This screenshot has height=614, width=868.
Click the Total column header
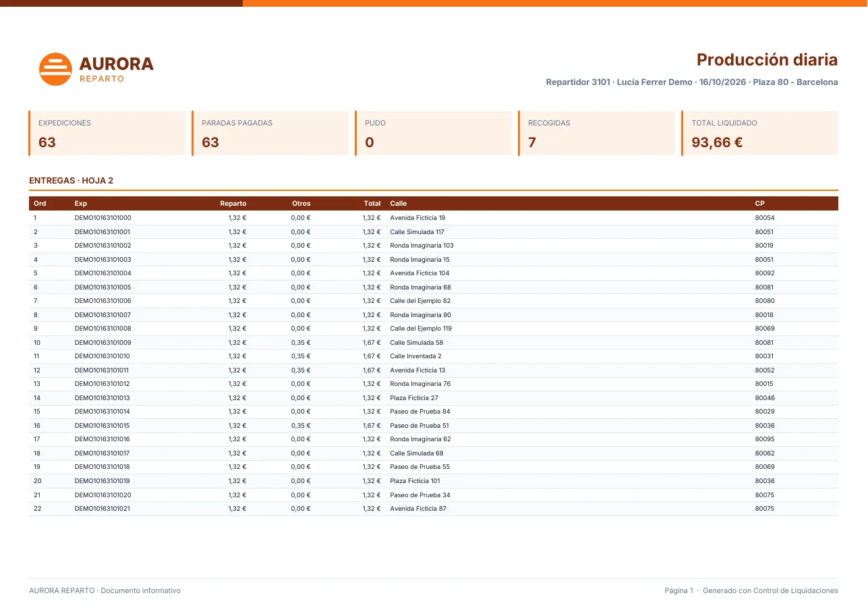click(372, 203)
